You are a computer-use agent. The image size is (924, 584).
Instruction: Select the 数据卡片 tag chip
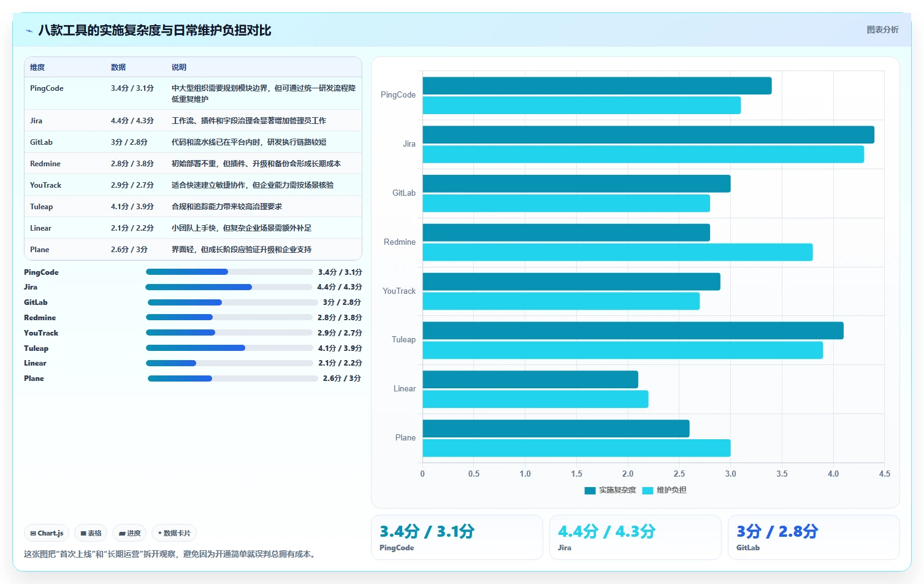174,533
